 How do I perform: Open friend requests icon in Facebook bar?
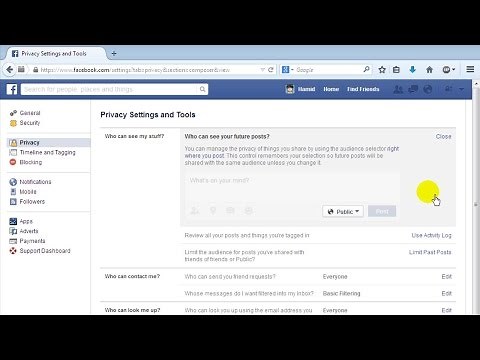(398, 89)
